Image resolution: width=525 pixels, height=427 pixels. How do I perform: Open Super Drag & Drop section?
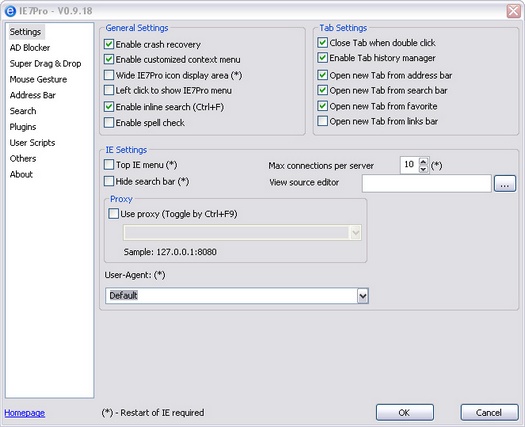(x=45, y=64)
